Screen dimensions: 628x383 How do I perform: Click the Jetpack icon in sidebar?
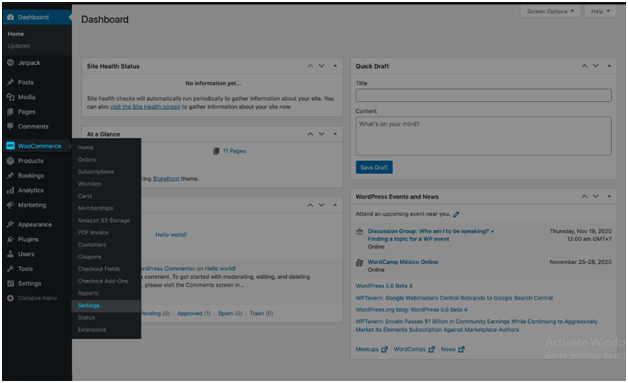coord(10,62)
